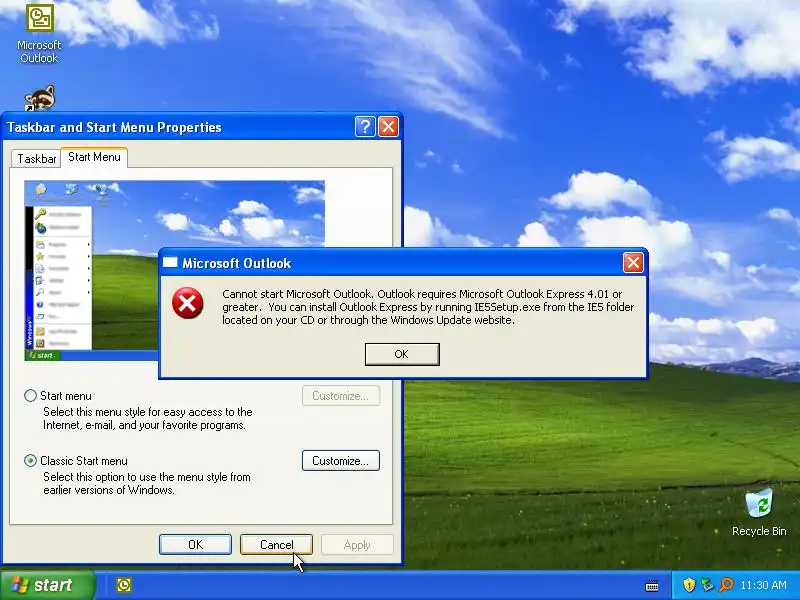
Task: Click OK in the Microsoft Outlook error dialog
Action: 402,354
